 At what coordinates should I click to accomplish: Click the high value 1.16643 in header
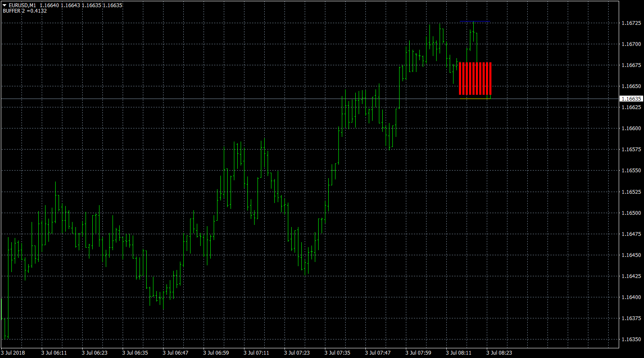70,5
